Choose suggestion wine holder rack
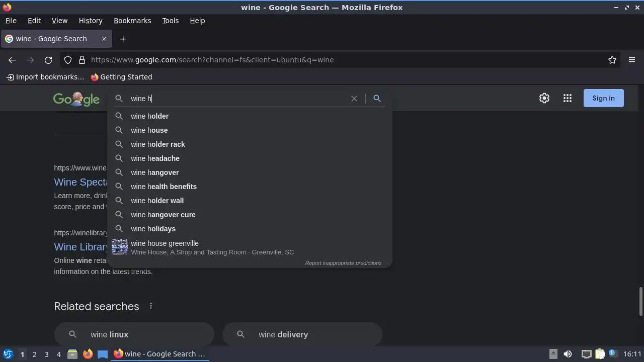The height and width of the screenshot is (362, 644). click(x=250, y=144)
